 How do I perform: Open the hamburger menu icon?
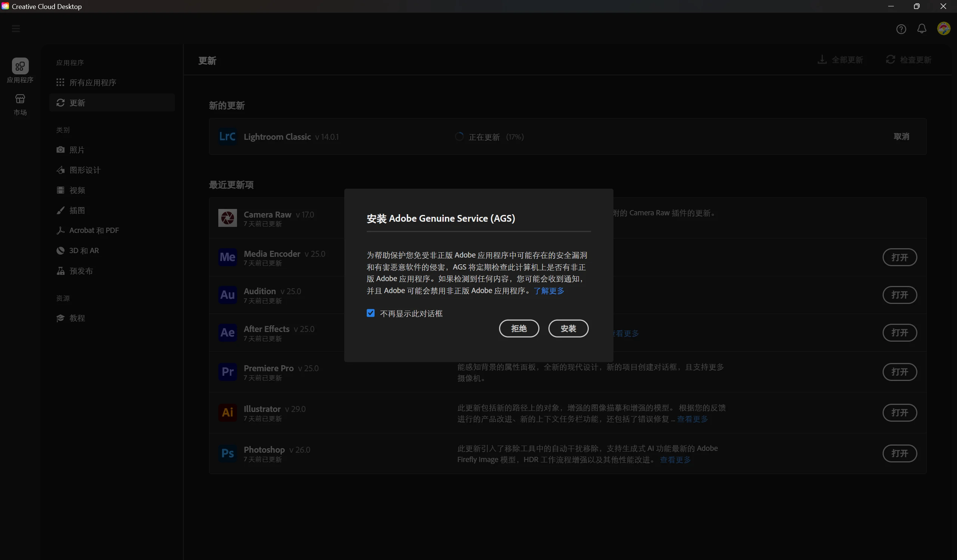(x=16, y=29)
